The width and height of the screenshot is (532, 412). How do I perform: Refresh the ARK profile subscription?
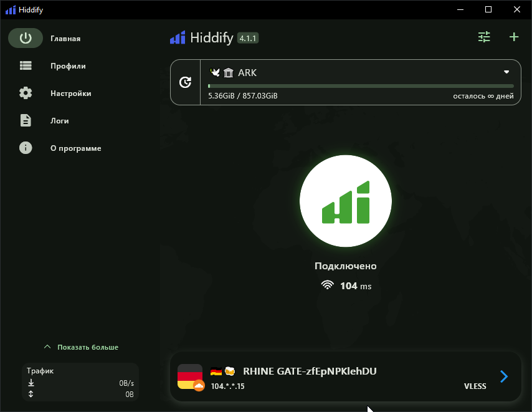(185, 82)
